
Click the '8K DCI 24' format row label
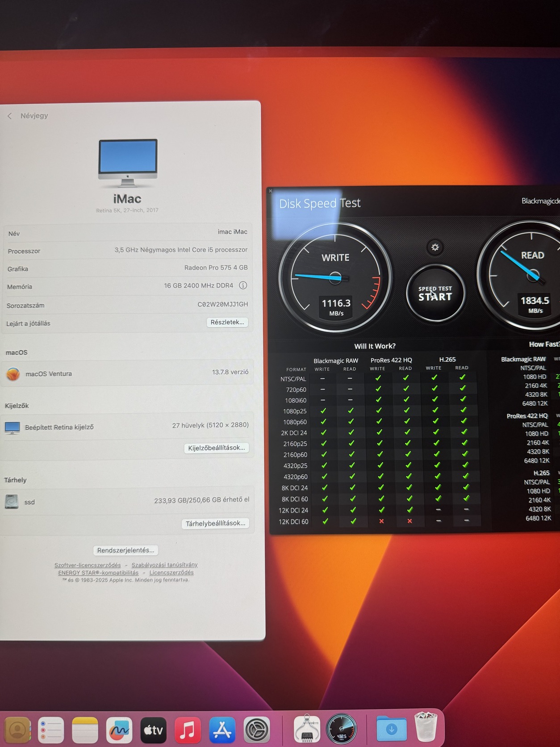click(295, 488)
